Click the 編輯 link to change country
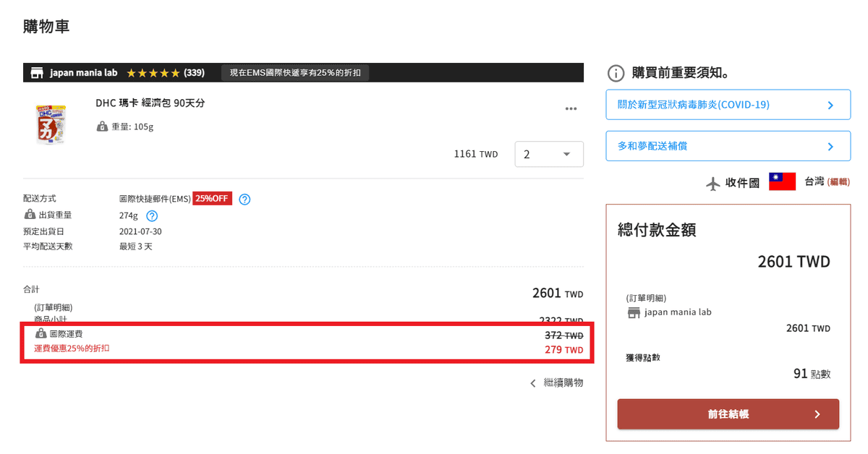Viewport: 868px width, 454px height. tap(838, 182)
